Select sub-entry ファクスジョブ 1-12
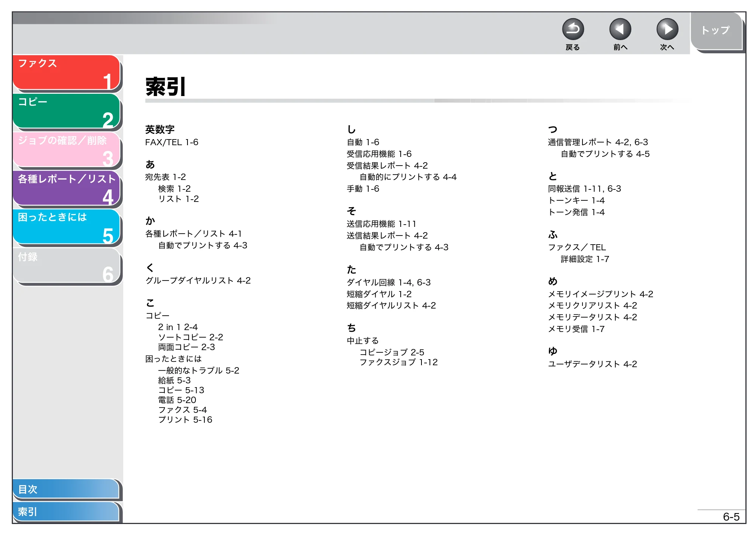The width and height of the screenshot is (756, 535). (398, 362)
